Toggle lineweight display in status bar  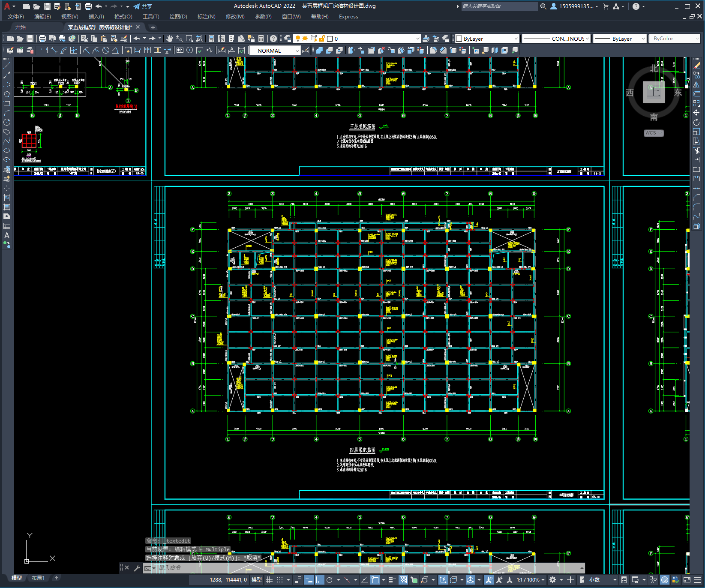tap(393, 580)
